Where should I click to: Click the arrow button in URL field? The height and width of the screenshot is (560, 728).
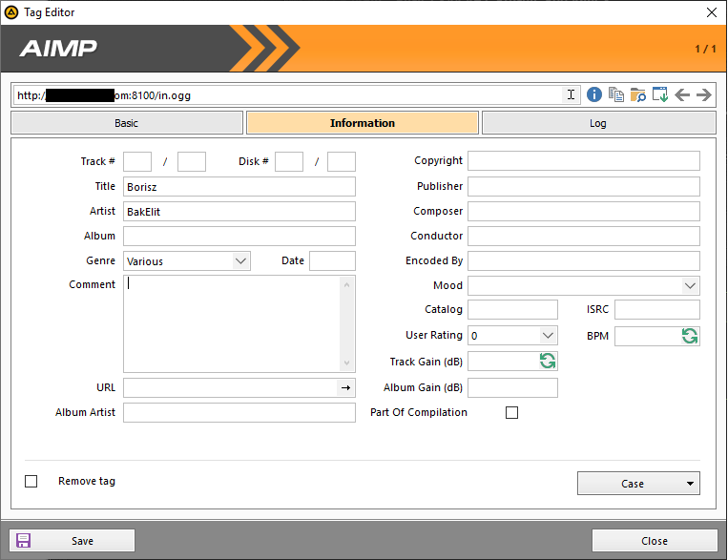(x=345, y=387)
